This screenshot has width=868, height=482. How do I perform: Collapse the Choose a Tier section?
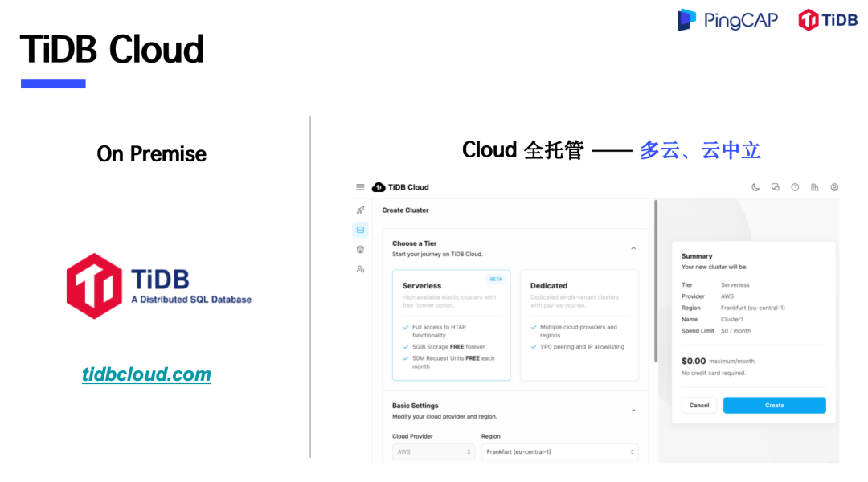click(x=633, y=248)
